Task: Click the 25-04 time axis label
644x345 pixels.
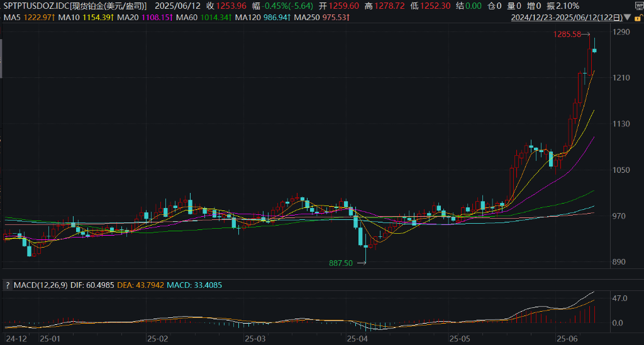Action: (x=357, y=339)
